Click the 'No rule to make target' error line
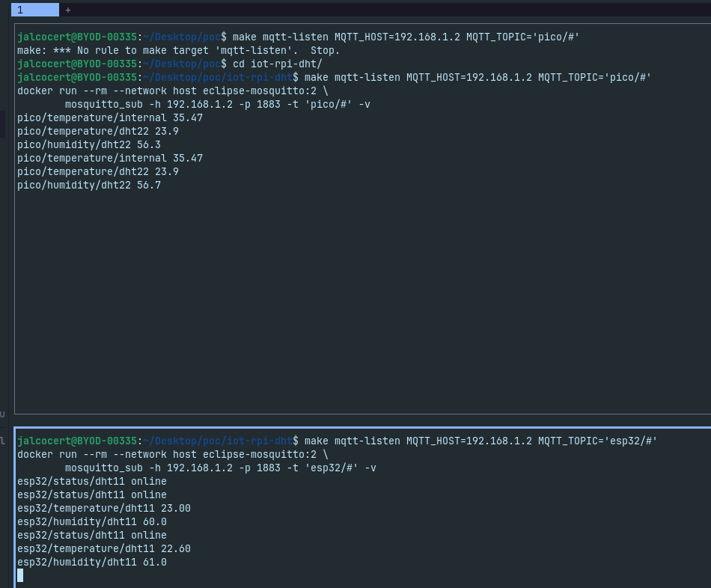 (x=178, y=50)
